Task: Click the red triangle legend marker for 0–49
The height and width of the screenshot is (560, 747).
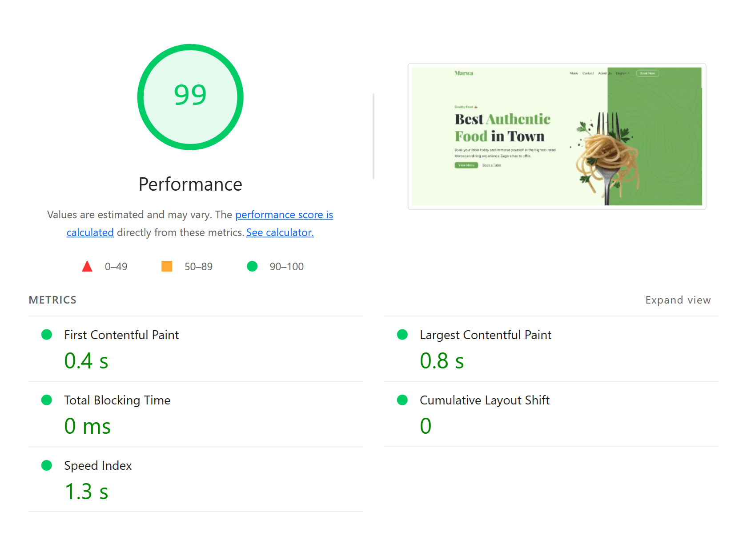Action: point(87,266)
